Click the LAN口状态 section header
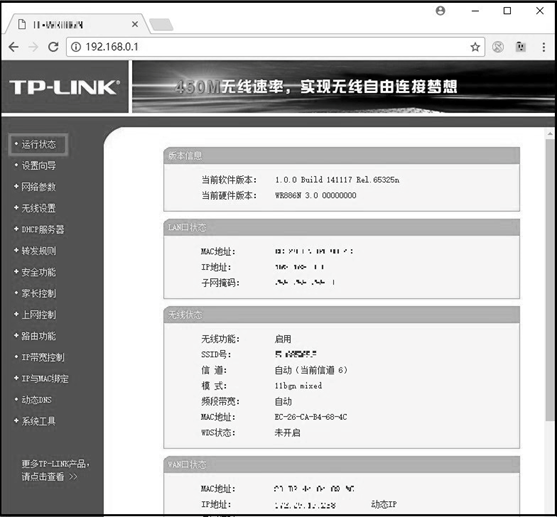557x517 pixels. click(341, 227)
